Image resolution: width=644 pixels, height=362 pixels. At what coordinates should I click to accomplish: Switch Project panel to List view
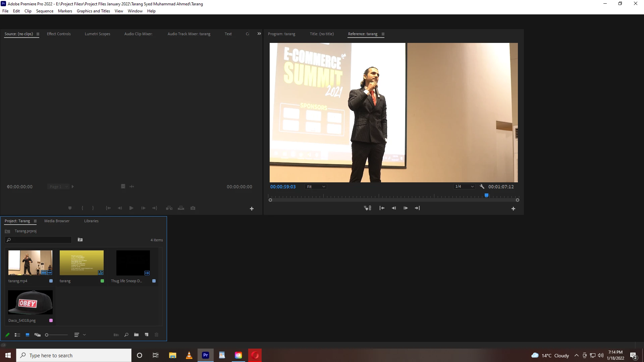[17, 335]
